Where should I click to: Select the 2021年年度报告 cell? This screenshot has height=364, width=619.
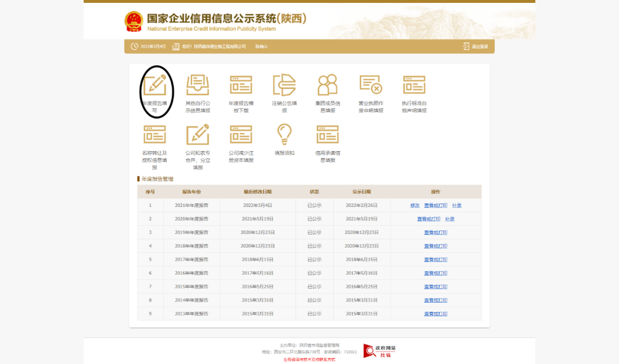pyautogui.click(x=191, y=205)
